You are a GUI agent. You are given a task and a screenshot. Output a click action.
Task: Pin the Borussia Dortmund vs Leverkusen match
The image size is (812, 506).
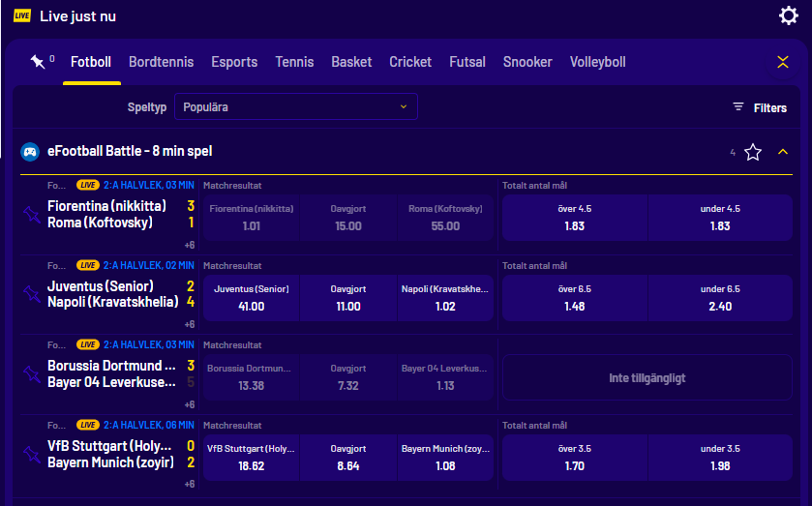tap(31, 374)
